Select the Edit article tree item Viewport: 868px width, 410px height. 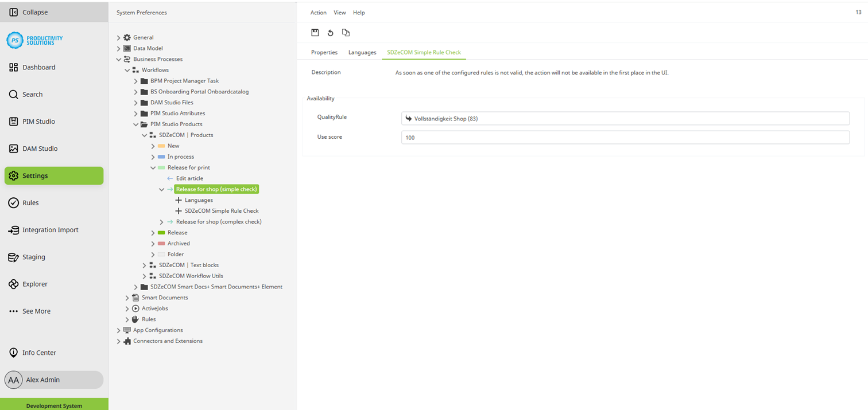(189, 178)
